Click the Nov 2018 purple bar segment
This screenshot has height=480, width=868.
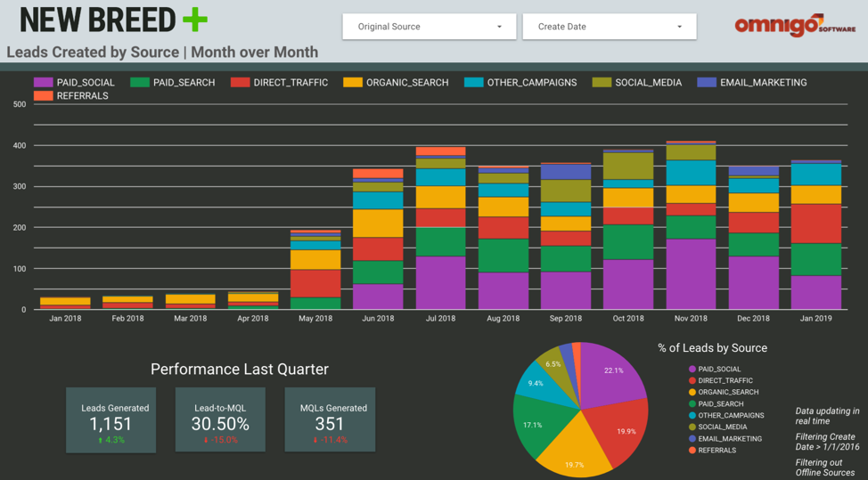click(692, 274)
